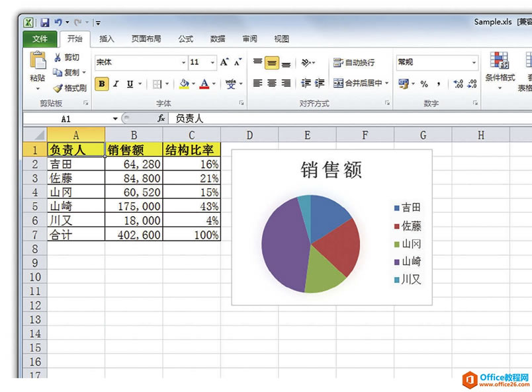Apply percent style
Viewport: 532px width, 392px height.
click(424, 84)
